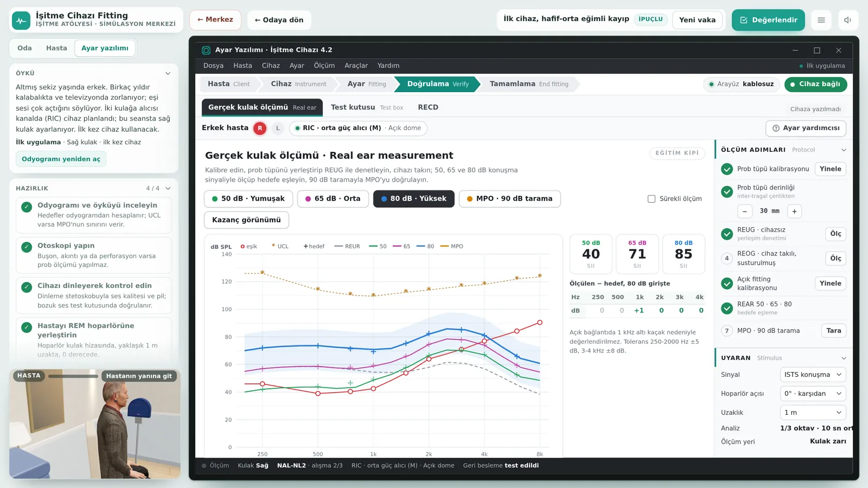This screenshot has height=488, width=868.
Task: Click the checkmark icon for Prob tüpü kalibrasyonu
Action: 727,169
